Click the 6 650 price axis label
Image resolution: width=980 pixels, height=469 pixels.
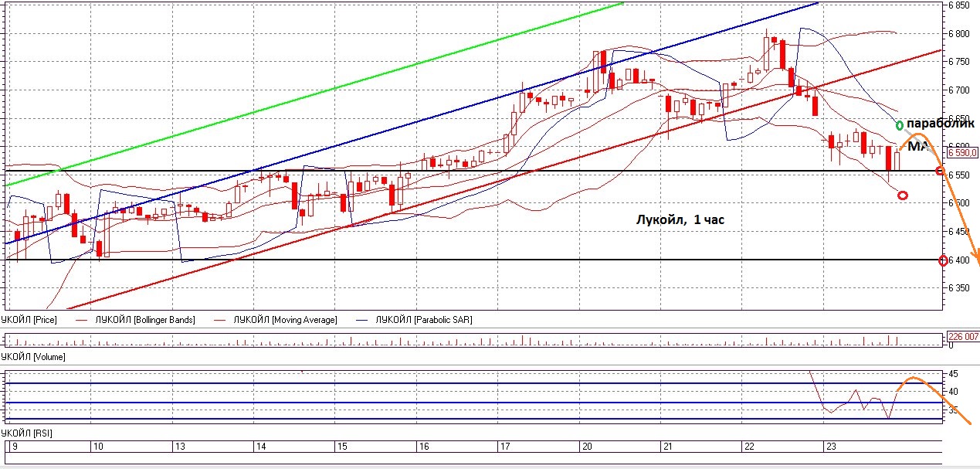pos(958,118)
